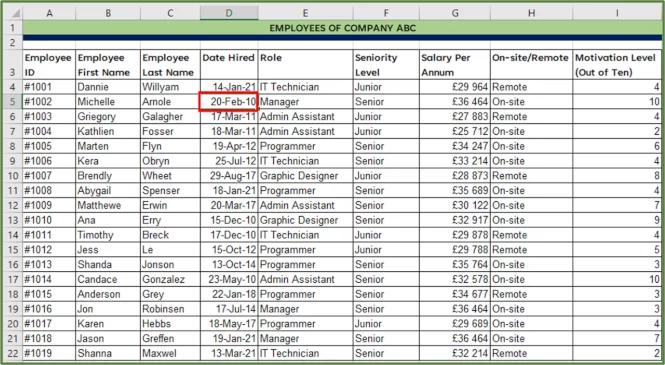Image resolution: width=665 pixels, height=365 pixels.
Task: Select last name cell Robinsen
Action: (170, 309)
